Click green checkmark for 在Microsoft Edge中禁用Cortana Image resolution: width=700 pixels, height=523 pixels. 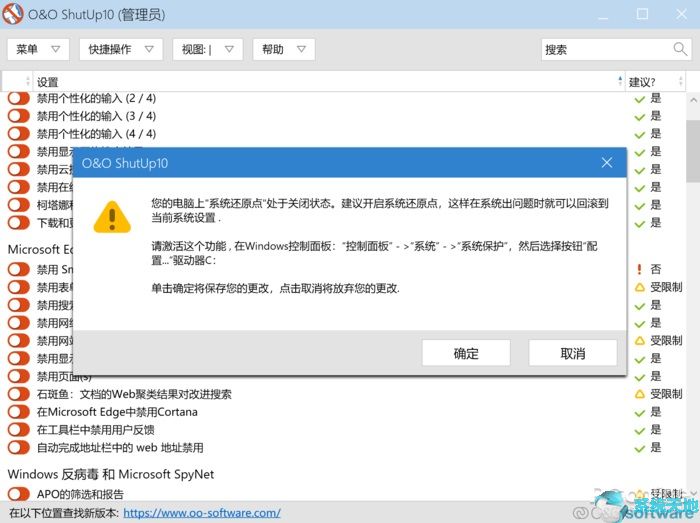point(640,413)
